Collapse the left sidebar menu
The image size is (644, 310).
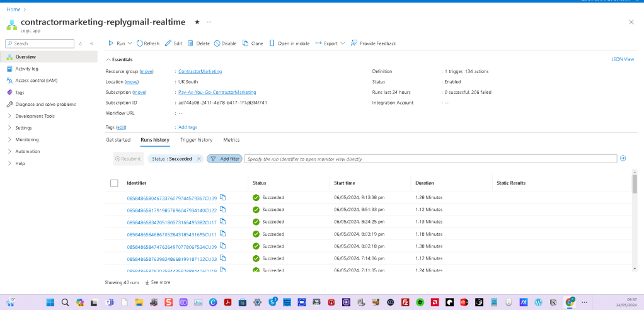[91, 43]
